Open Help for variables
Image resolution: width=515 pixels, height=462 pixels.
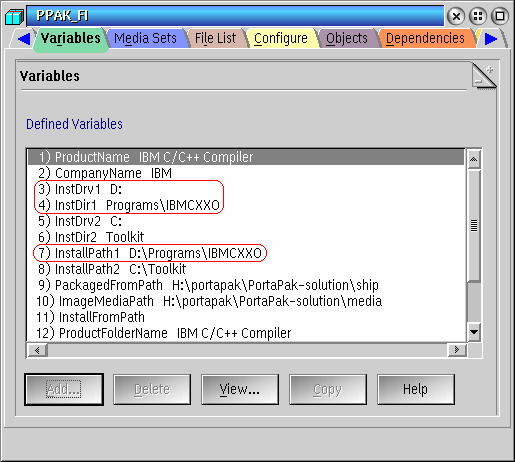coord(416,389)
